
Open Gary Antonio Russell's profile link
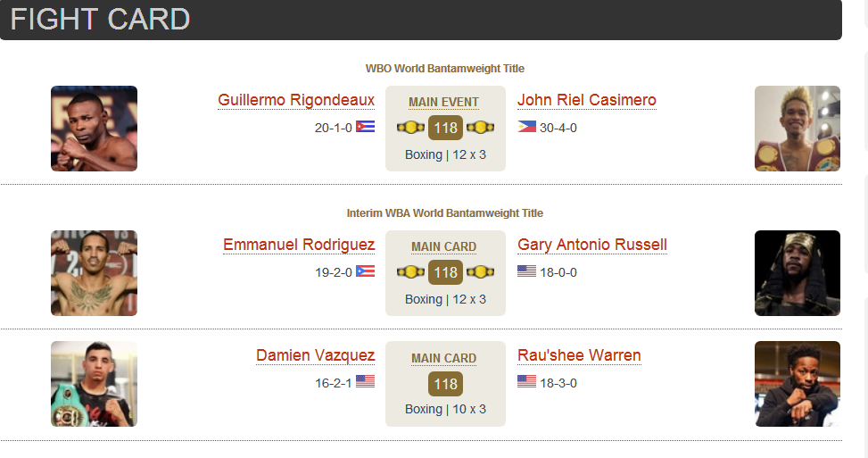click(x=592, y=245)
